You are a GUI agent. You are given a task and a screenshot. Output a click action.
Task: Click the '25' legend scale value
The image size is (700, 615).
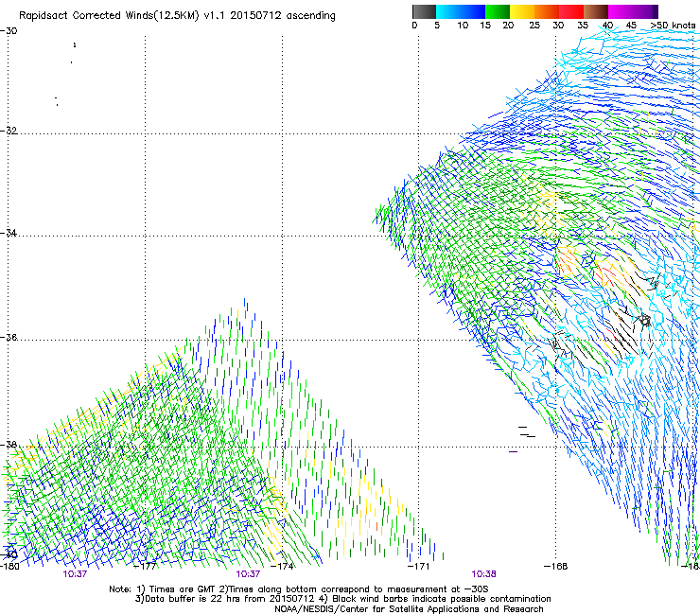click(534, 26)
